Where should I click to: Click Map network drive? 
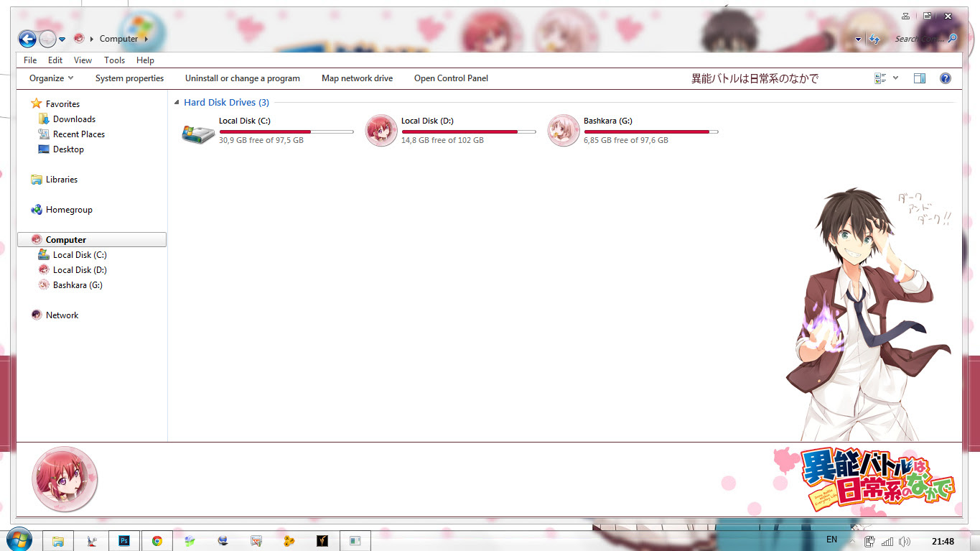pyautogui.click(x=357, y=78)
